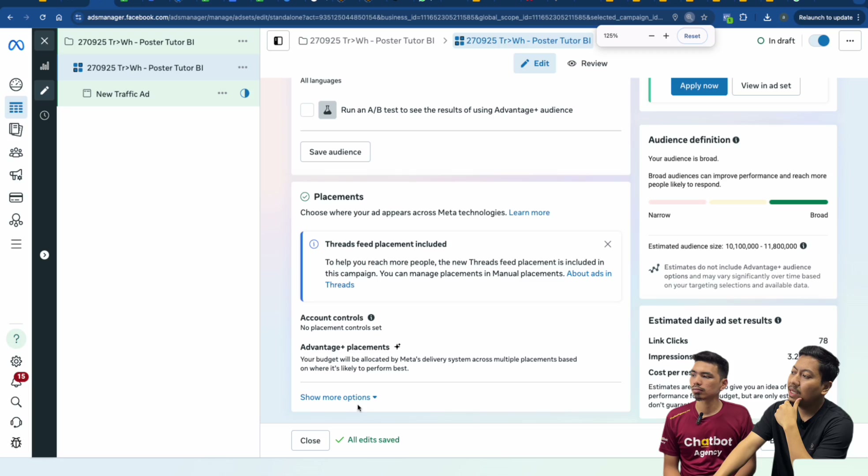
Task: Open Account overview gauge icon
Action: tap(16, 84)
